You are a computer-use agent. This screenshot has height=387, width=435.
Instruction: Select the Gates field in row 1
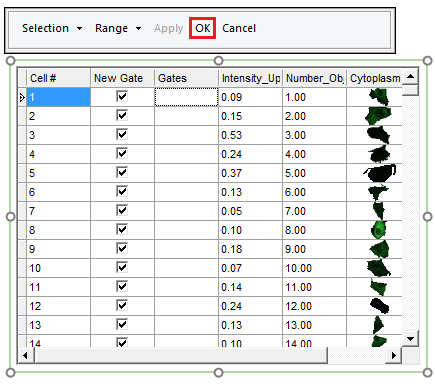186,97
